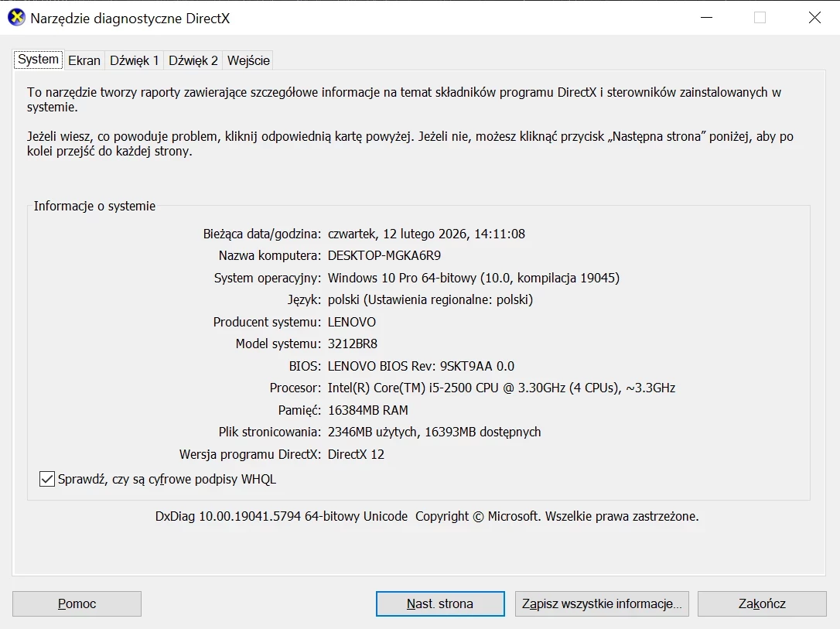Select the System tab

[38, 60]
